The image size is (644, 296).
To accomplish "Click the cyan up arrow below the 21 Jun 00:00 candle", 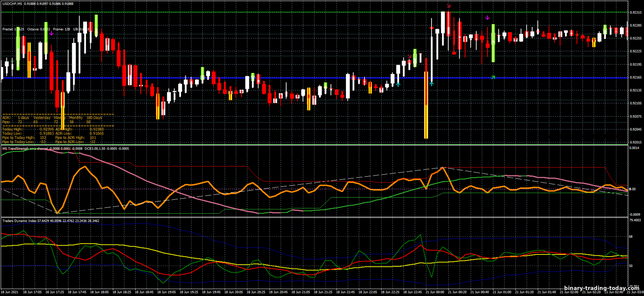I will pyautogui.click(x=431, y=83).
